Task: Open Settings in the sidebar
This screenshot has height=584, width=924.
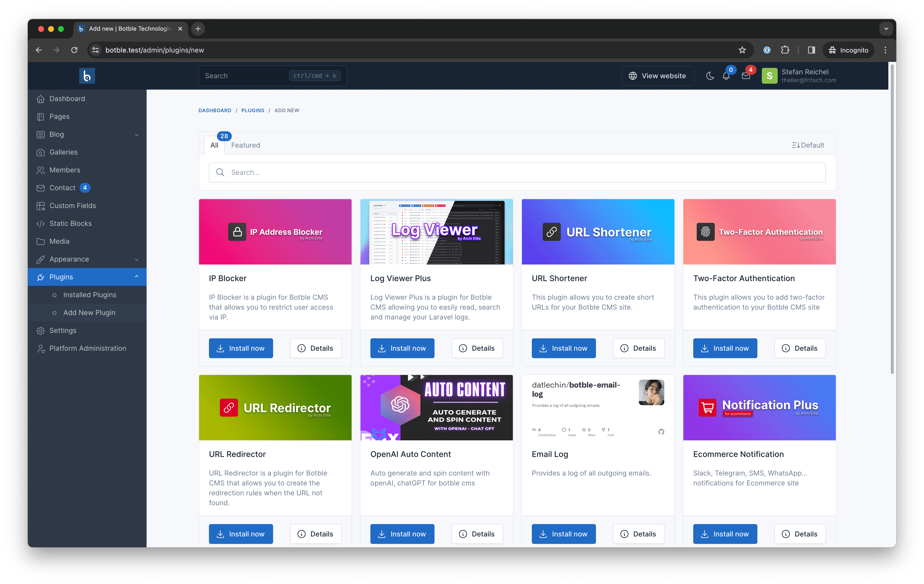Action: pyautogui.click(x=87, y=330)
